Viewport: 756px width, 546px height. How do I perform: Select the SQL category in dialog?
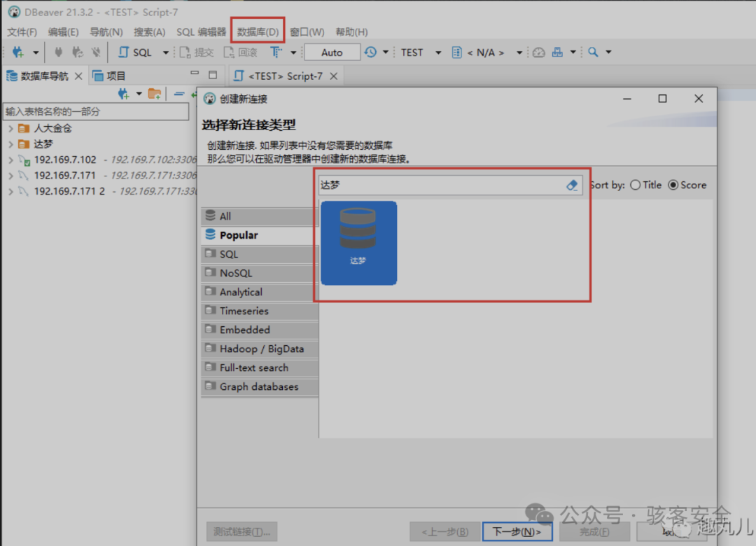(x=260, y=254)
